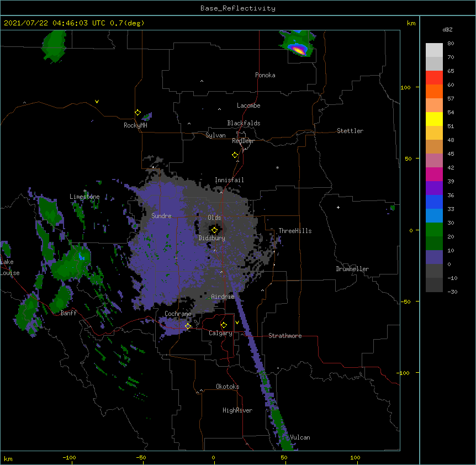Click the Limestone label
Screen dimensions: 476x465
[x=84, y=197]
